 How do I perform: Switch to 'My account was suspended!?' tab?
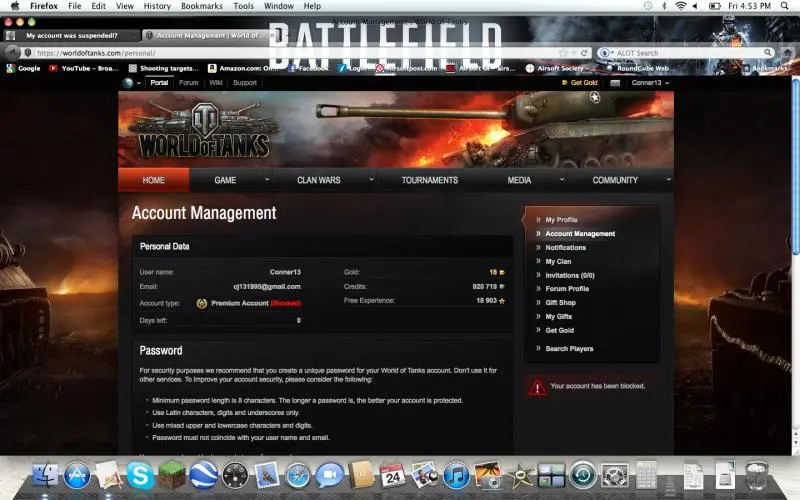[x=71, y=35]
